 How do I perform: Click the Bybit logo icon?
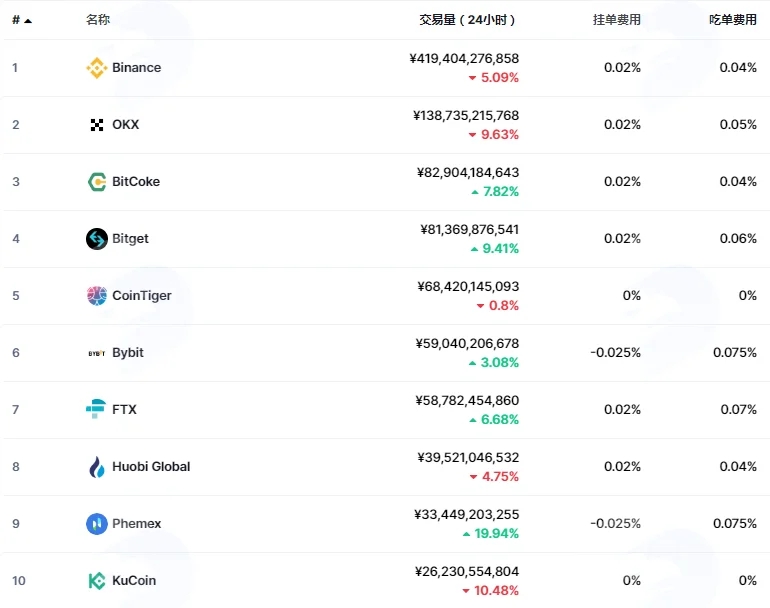[x=97, y=353]
